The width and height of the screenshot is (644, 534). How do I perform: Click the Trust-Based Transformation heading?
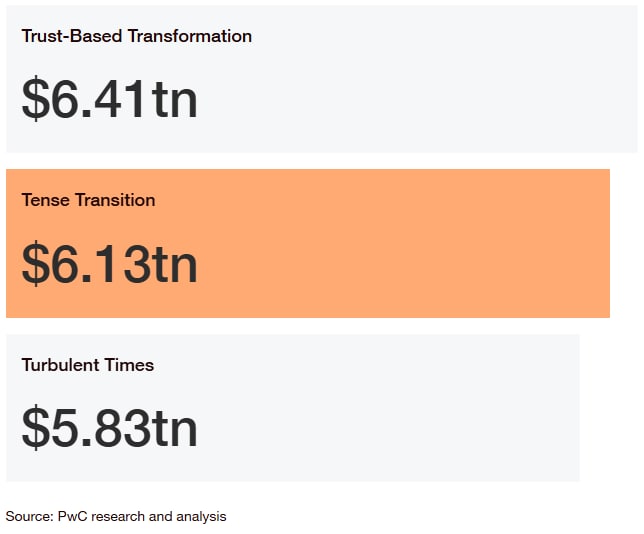tap(136, 36)
